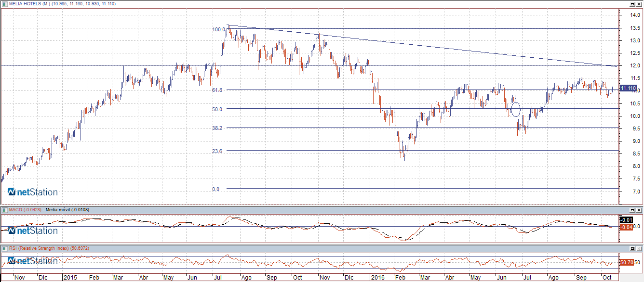644x282 pixels.
Task: Click the Jul label after 2016 on axis
Action: click(x=527, y=278)
